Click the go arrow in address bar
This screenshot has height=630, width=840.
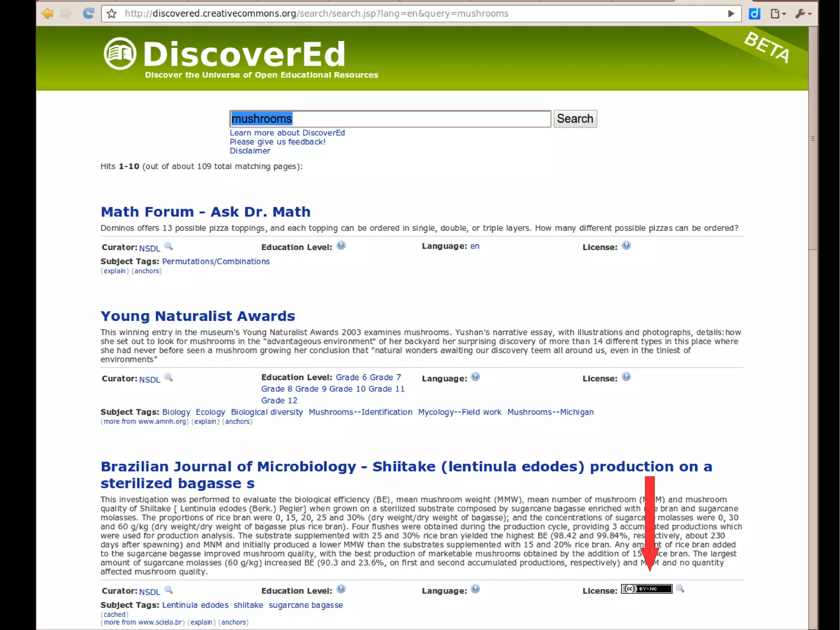tap(731, 14)
